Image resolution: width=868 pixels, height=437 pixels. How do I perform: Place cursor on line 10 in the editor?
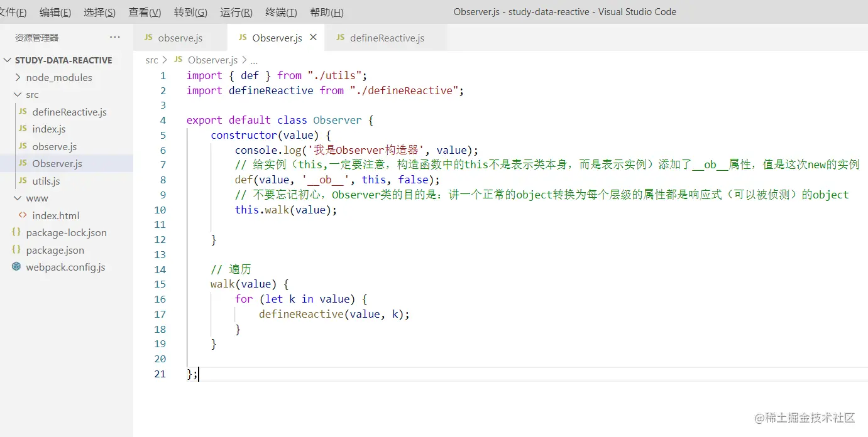283,209
